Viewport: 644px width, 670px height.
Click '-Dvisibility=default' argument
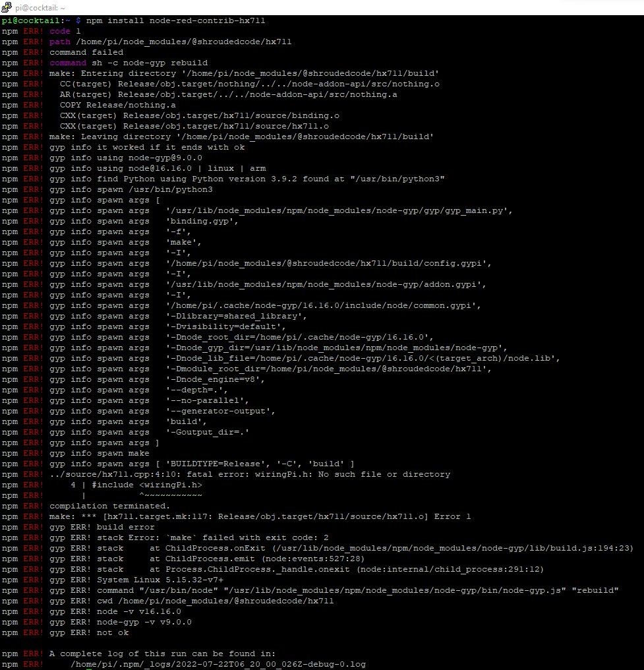226,326
